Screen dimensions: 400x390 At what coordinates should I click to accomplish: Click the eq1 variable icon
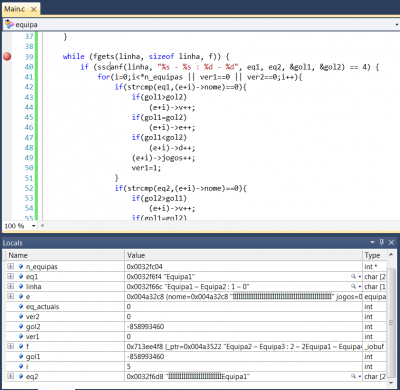[x=21, y=277]
